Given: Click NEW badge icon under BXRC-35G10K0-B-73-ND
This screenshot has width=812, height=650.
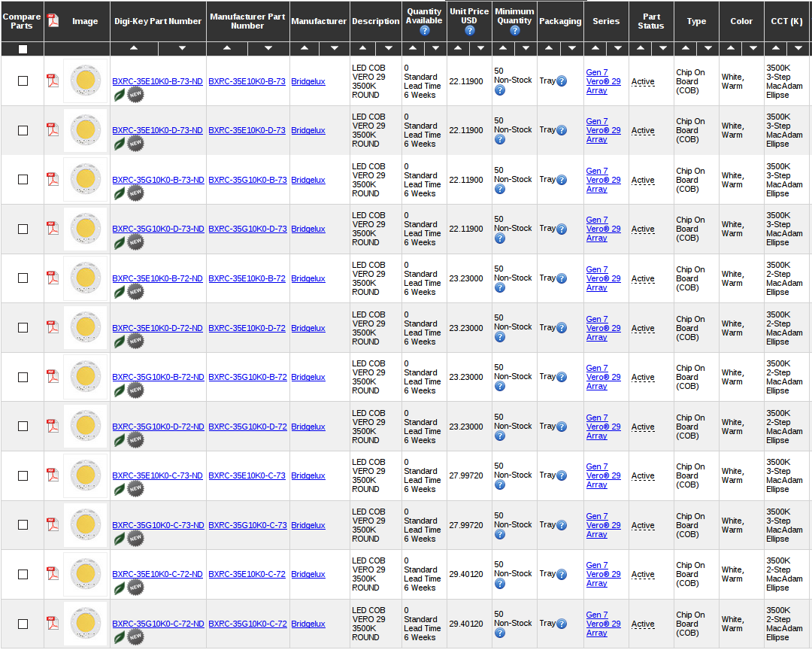Looking at the screenshot, I should 135,193.
